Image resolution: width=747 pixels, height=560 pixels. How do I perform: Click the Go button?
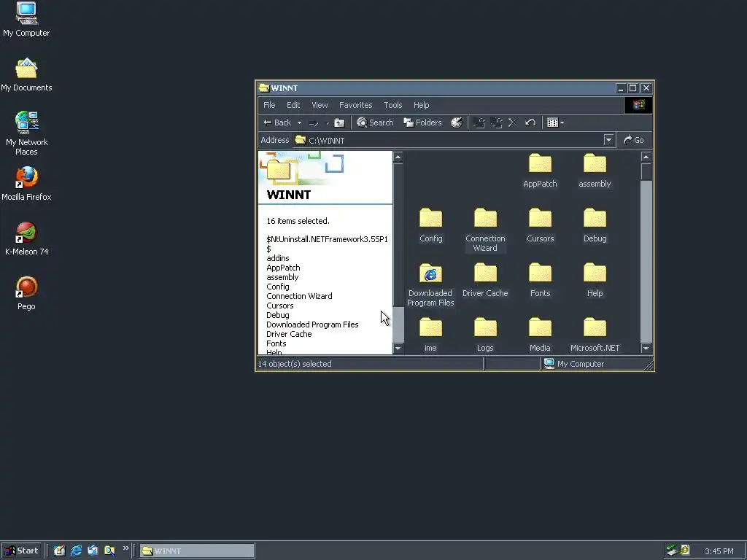click(x=634, y=140)
